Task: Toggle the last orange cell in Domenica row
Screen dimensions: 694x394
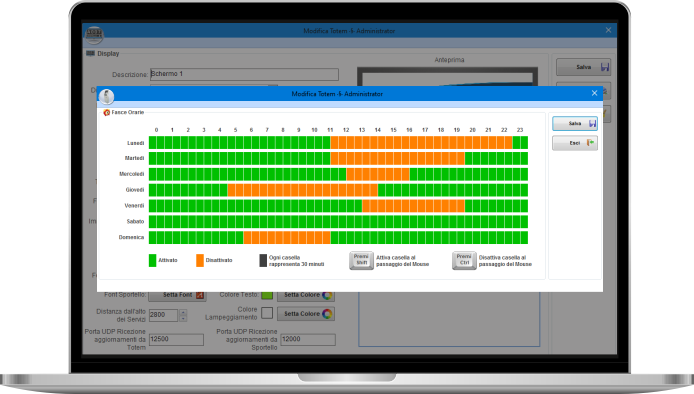Action: point(327,238)
